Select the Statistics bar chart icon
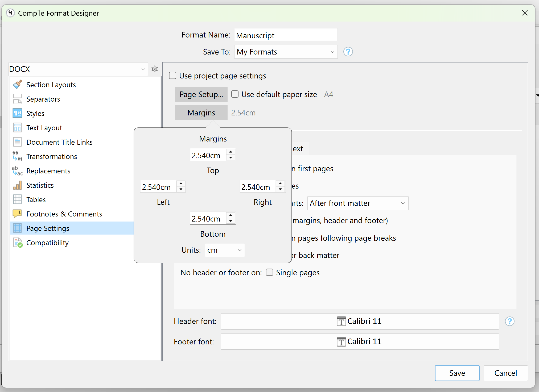Image resolution: width=539 pixels, height=392 pixels. tap(17, 185)
